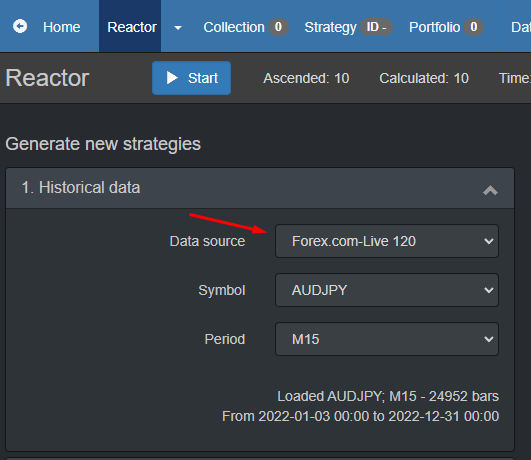Screen dimensions: 531x460
Task: Click the Strategy ID badge
Action: [x=376, y=27]
